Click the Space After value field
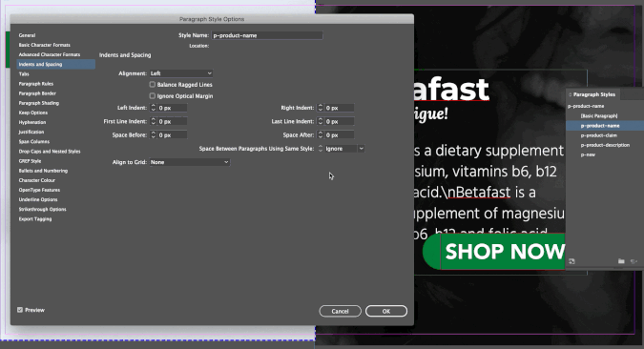644x349 pixels. (x=340, y=135)
